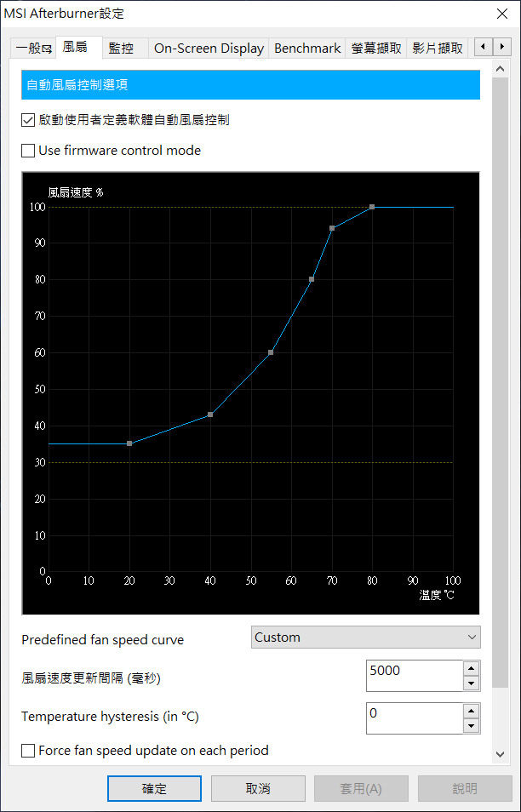The image size is (521, 812).
Task: Switch to the 監控 tab
Action: (x=125, y=49)
